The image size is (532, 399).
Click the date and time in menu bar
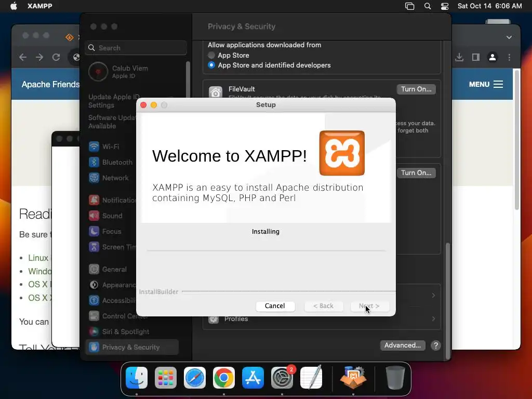[489, 6]
